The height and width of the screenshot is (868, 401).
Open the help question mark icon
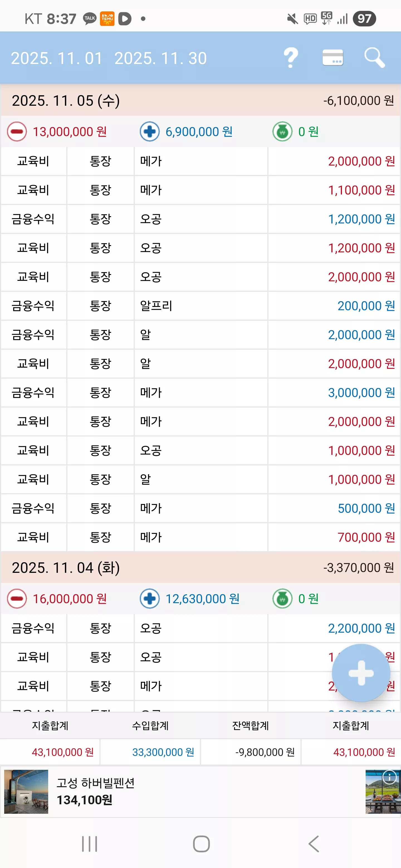coord(291,58)
